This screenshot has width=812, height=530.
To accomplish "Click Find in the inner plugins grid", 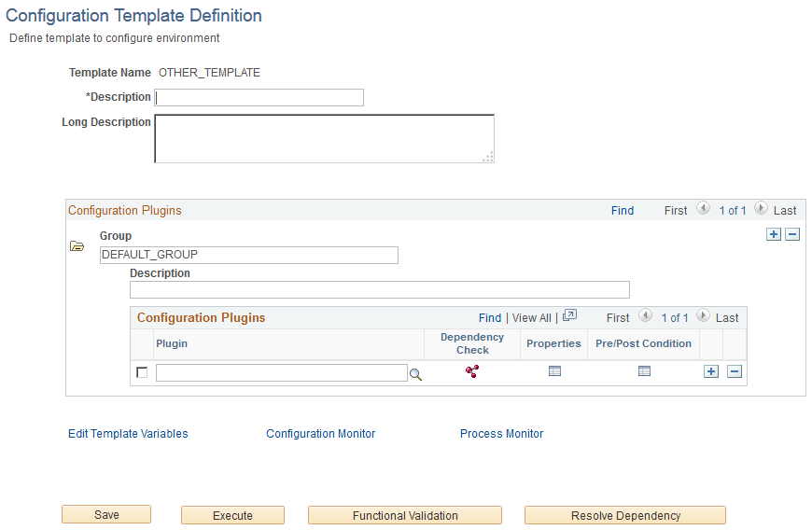I will pos(490,318).
